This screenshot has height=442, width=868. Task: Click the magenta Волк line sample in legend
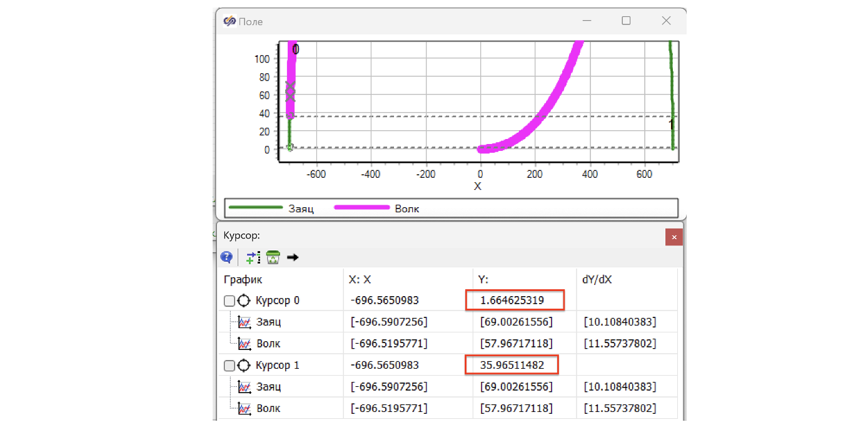(x=361, y=207)
